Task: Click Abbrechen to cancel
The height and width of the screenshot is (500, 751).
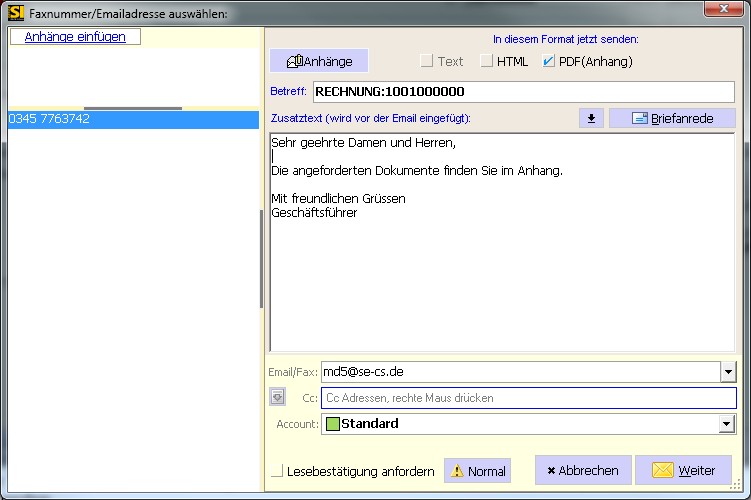Action: click(583, 470)
